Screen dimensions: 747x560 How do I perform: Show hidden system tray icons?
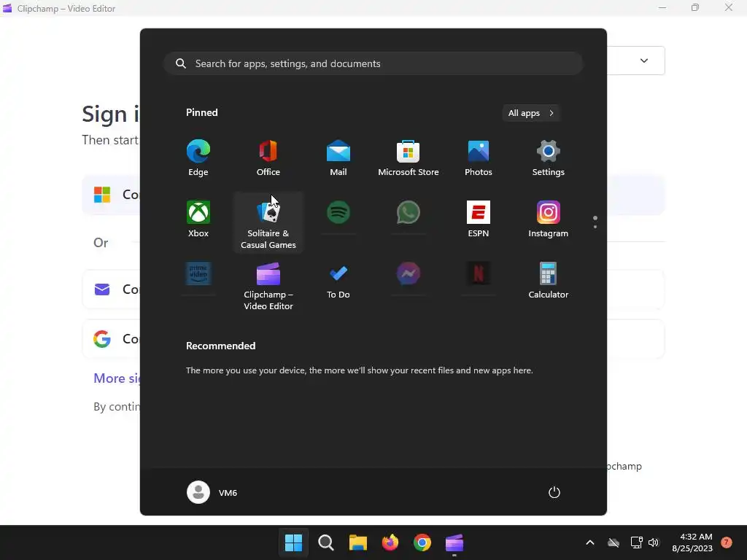[589, 542]
